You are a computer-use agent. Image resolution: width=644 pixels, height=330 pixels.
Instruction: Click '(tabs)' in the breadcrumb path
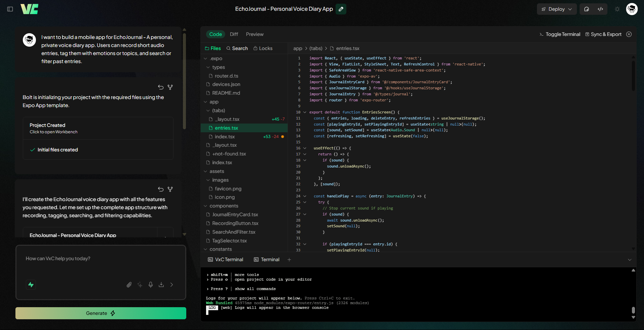pos(316,48)
